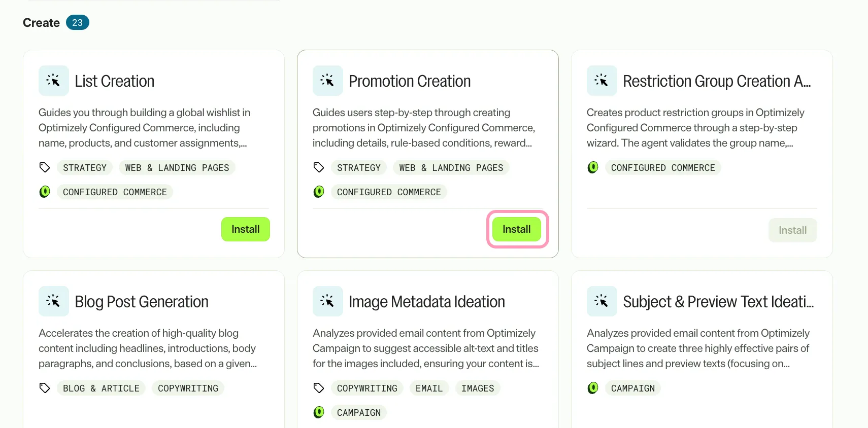Click the green product icon in List Creation card
This screenshot has width=868, height=428.
pos(45,192)
